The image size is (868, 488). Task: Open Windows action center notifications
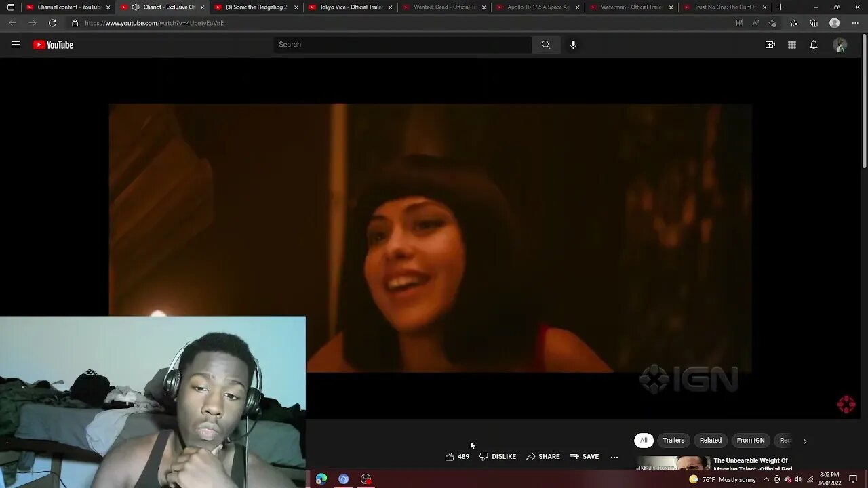coord(853,479)
